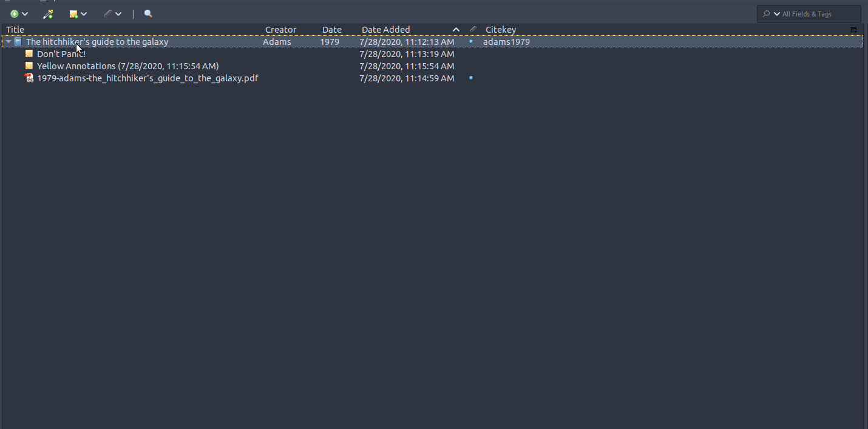This screenshot has height=429, width=868.
Task: Click the search magnifier in the search field
Action: pos(766,14)
